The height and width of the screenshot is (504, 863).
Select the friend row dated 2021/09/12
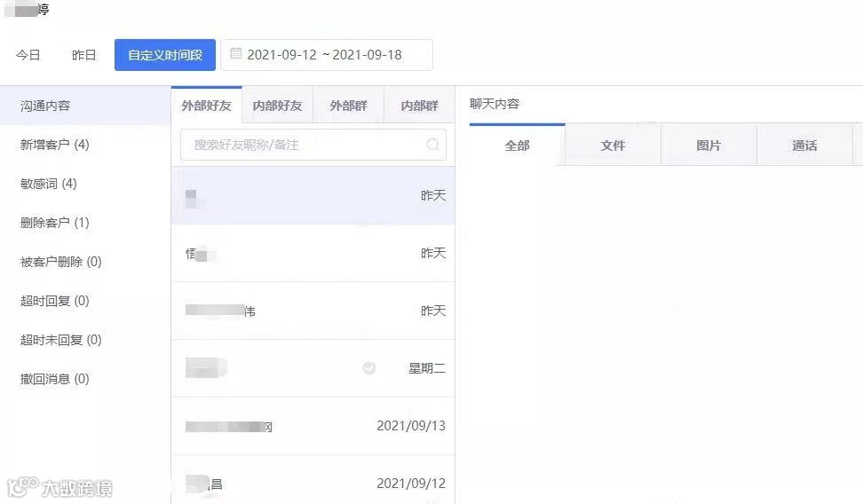point(313,480)
